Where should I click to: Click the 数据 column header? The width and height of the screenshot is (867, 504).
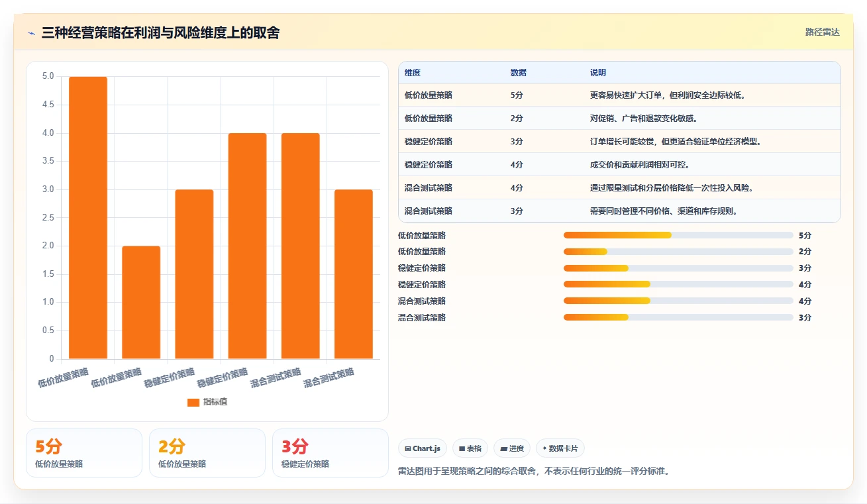point(519,73)
